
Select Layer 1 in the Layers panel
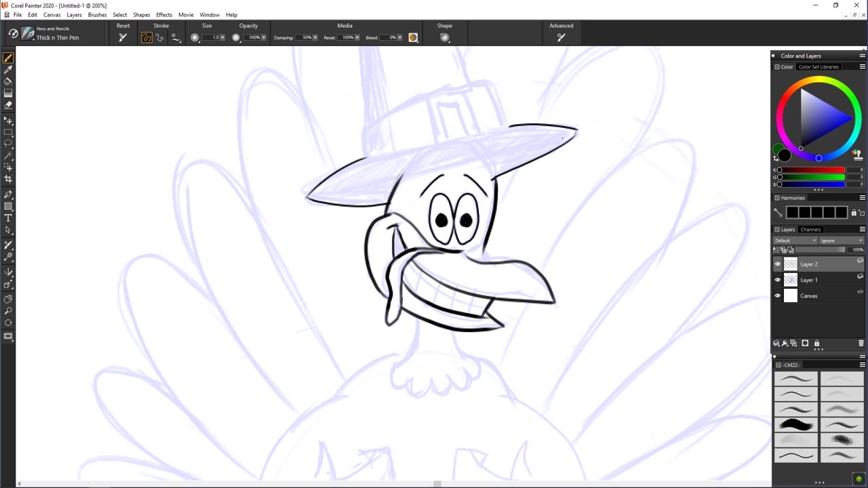(819, 280)
